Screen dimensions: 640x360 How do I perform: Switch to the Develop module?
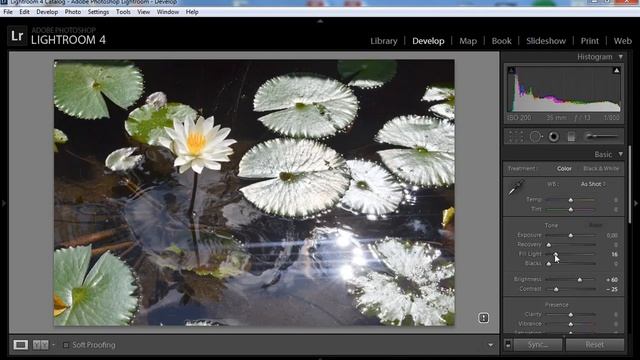[428, 41]
